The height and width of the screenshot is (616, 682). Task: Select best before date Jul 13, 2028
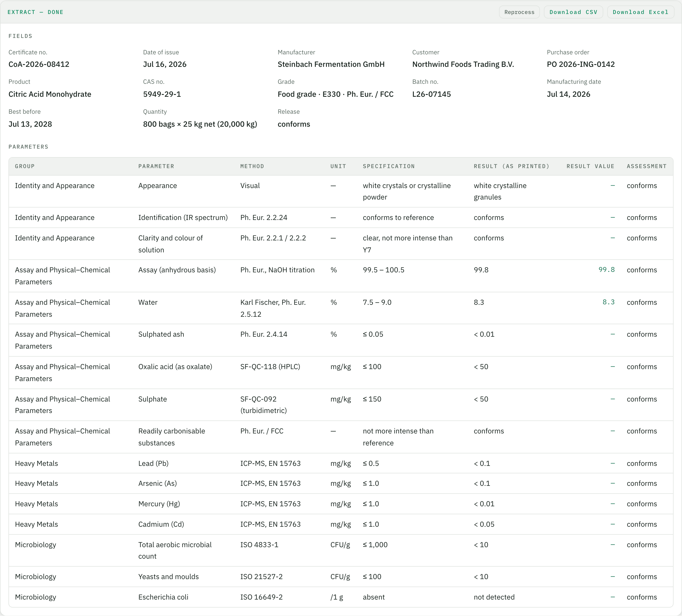coord(30,124)
